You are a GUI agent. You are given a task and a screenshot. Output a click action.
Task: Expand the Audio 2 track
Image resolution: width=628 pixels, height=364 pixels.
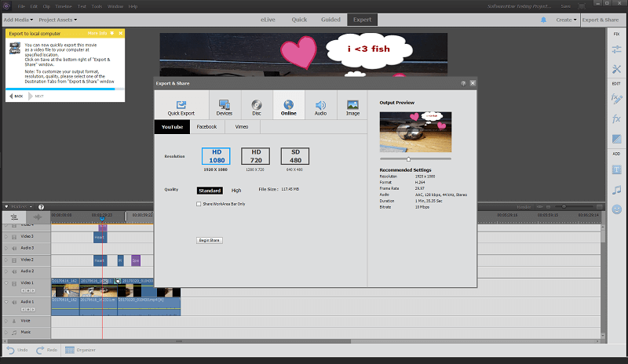(6, 271)
